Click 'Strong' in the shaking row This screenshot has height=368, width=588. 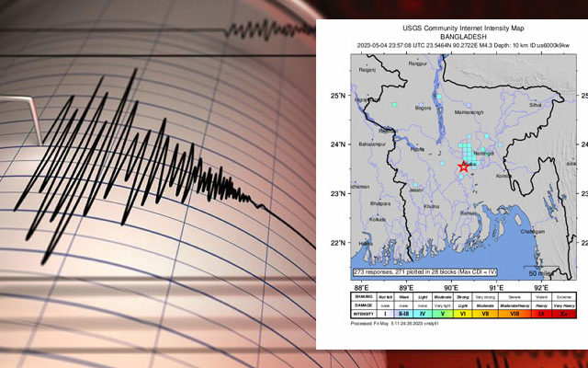tap(463, 296)
